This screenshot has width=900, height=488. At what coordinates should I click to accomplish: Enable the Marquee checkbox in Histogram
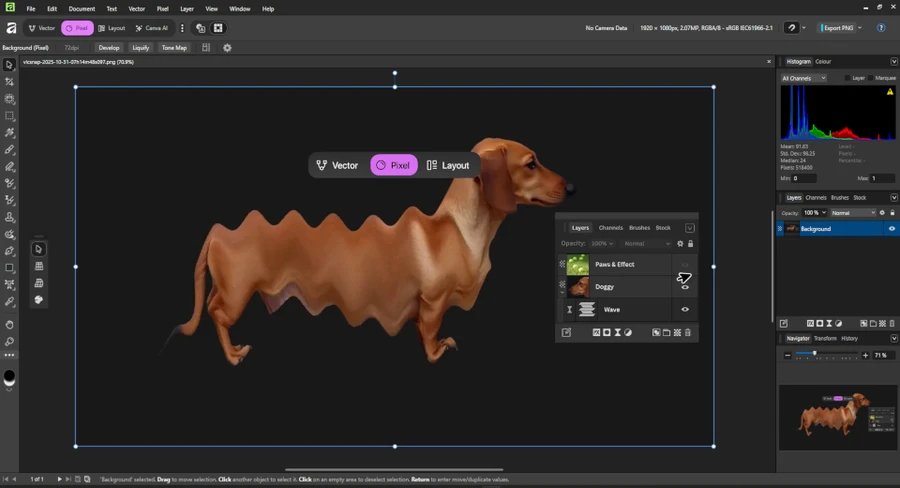[x=871, y=77]
